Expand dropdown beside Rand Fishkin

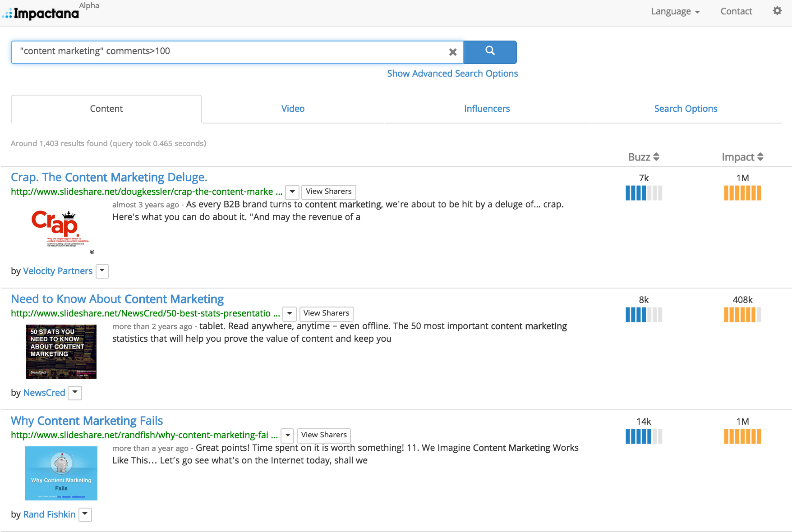[85, 514]
